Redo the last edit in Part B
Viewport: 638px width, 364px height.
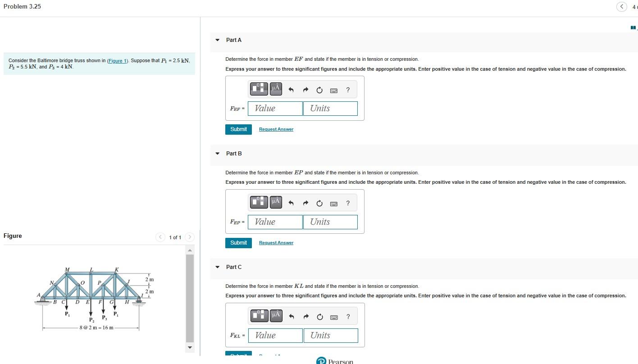[305, 204]
